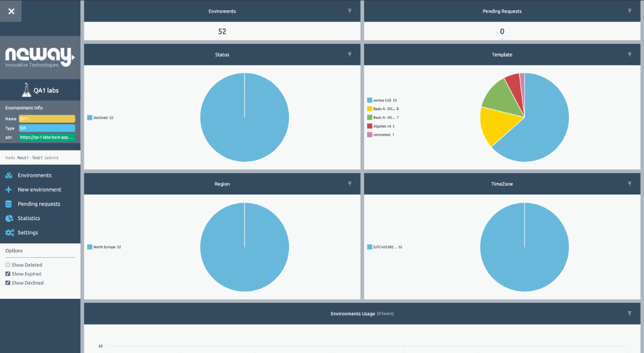Click inside the API URL field
This screenshot has width=644, height=353.
(x=46, y=137)
